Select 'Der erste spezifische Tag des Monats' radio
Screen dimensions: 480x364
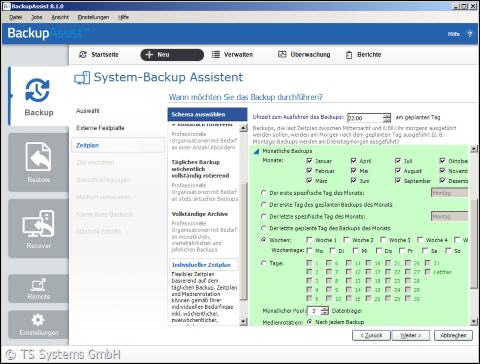(x=264, y=193)
